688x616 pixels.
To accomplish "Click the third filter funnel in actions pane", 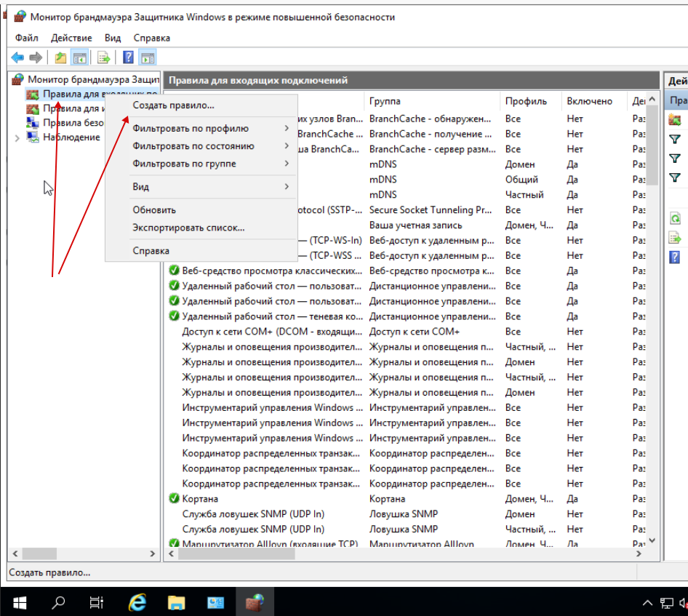I will point(675,177).
